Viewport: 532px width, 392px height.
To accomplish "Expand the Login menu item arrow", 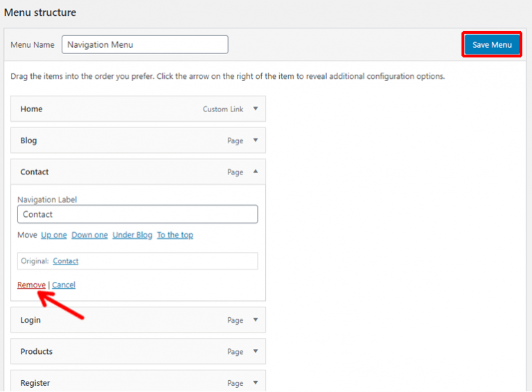I will (x=255, y=320).
